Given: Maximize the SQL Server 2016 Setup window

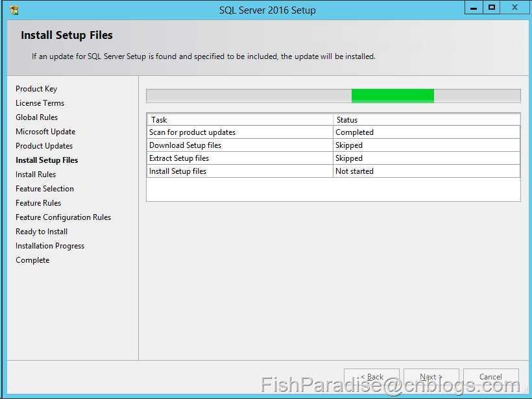Looking at the screenshot, I should (491, 8).
